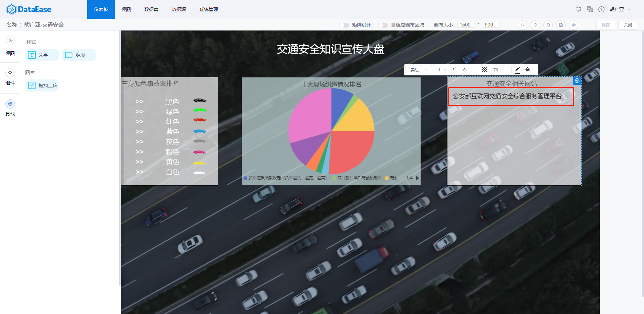Open the 数据集 menu

(151, 9)
